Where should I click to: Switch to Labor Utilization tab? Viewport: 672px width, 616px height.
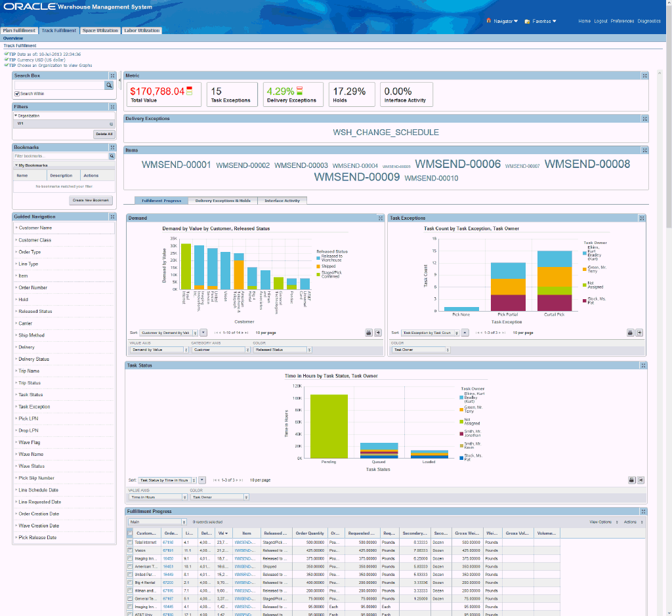click(142, 30)
